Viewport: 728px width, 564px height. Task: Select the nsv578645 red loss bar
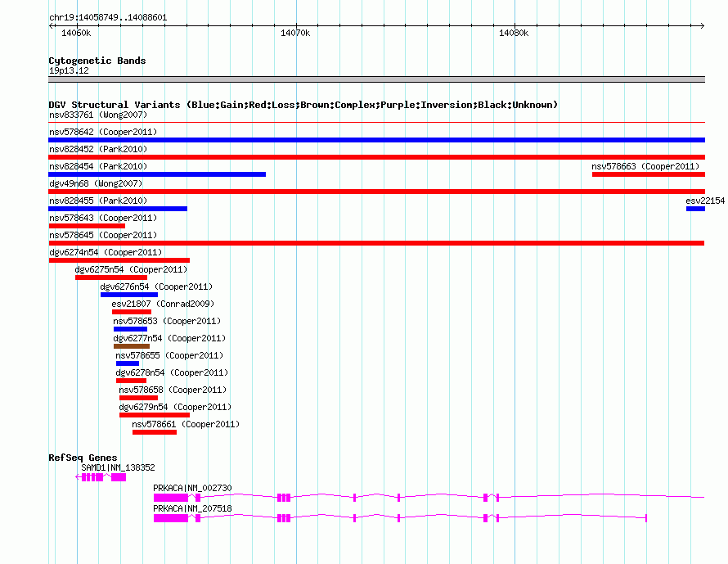(x=376, y=243)
